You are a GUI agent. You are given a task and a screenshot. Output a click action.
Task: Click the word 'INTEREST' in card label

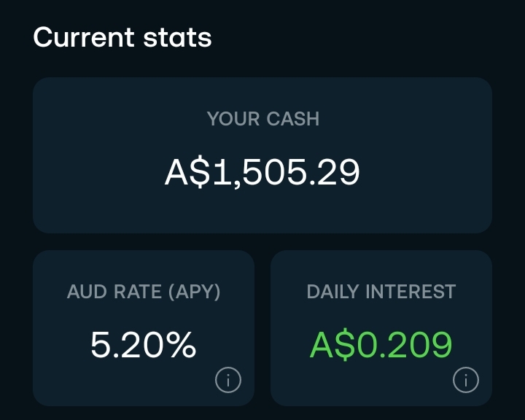click(x=411, y=292)
